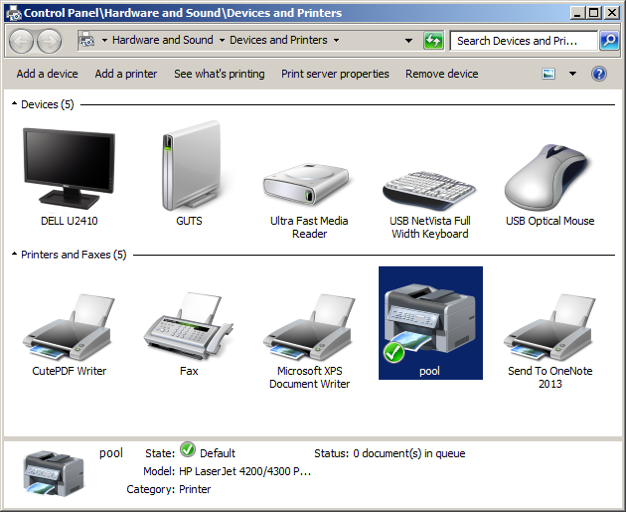Screen dimensions: 626x512
Task: Click Remove device
Action: pos(442,74)
